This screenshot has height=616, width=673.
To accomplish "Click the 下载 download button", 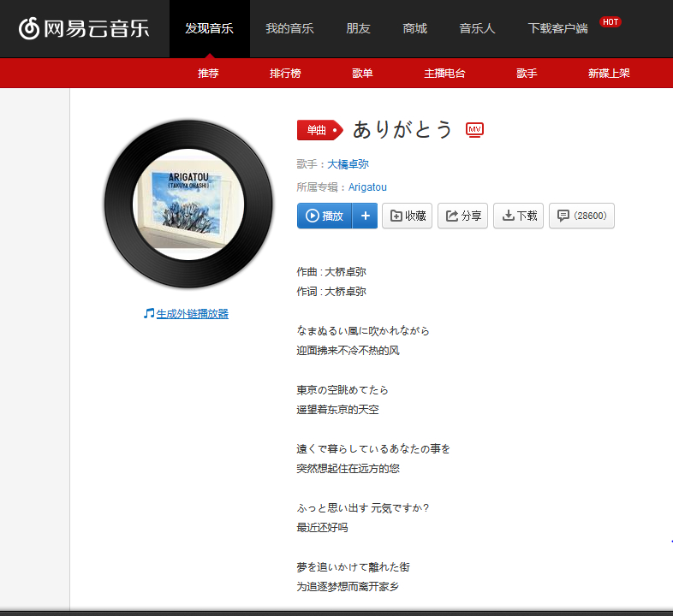I will pos(519,216).
